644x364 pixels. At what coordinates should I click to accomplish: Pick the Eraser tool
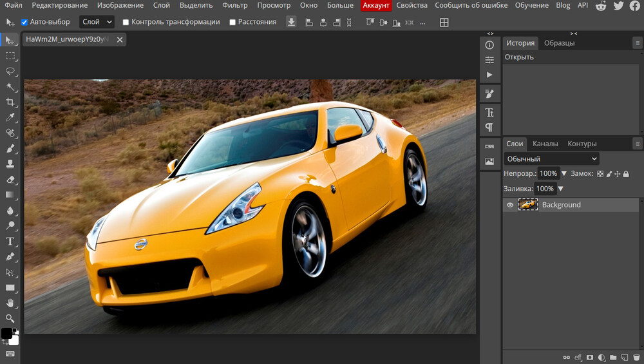(10, 180)
